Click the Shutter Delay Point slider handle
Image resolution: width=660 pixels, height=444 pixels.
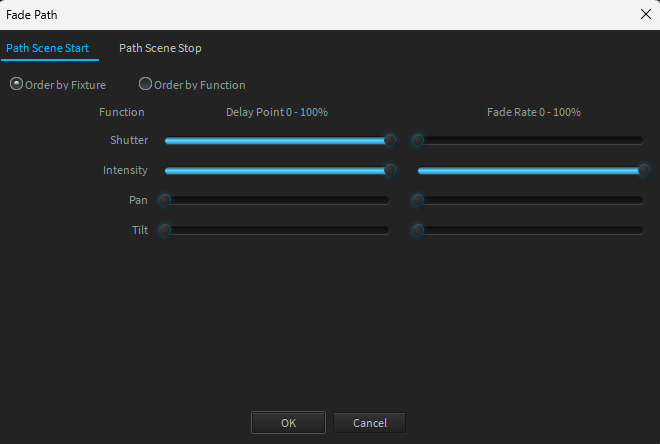pyautogui.click(x=390, y=140)
